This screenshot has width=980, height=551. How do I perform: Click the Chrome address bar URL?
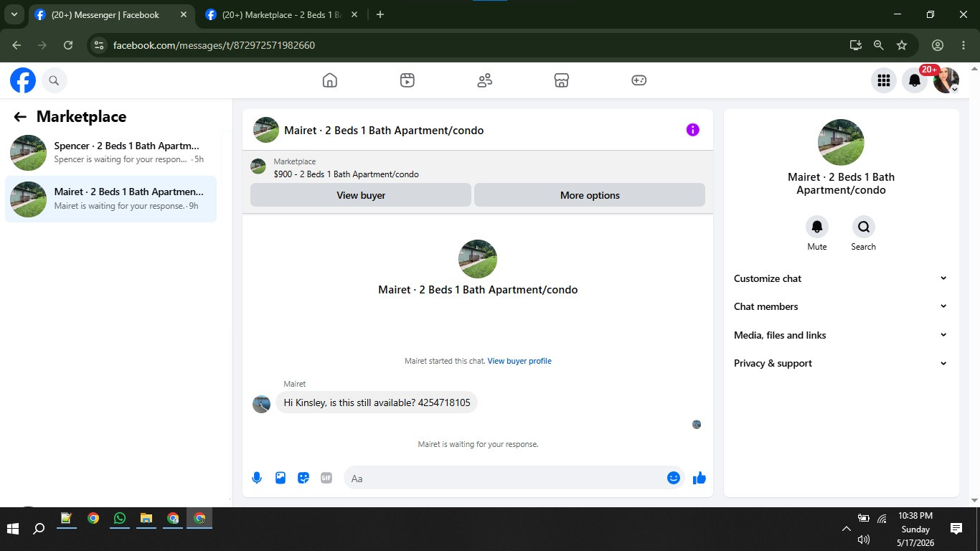(214, 45)
